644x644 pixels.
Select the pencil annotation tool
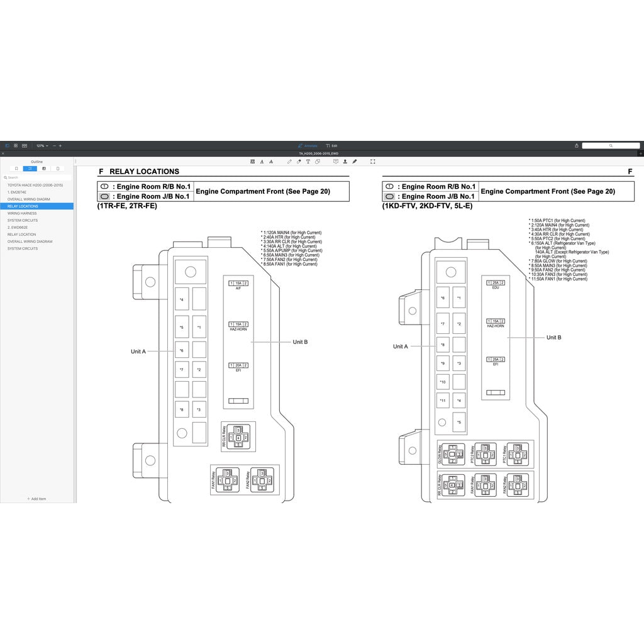pyautogui.click(x=289, y=162)
